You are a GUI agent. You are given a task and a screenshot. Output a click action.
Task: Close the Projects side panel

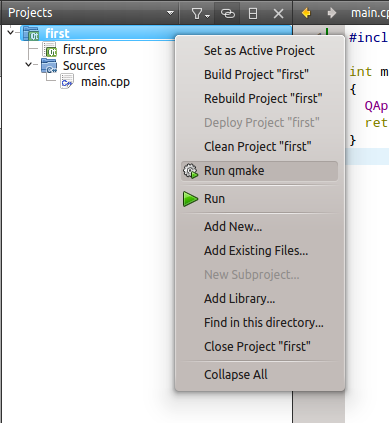click(x=278, y=14)
